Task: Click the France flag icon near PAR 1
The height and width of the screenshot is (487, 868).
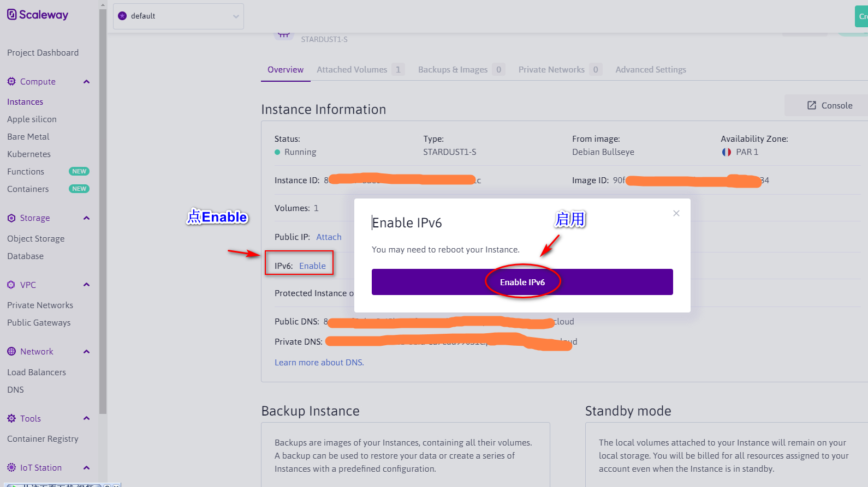Action: click(727, 152)
